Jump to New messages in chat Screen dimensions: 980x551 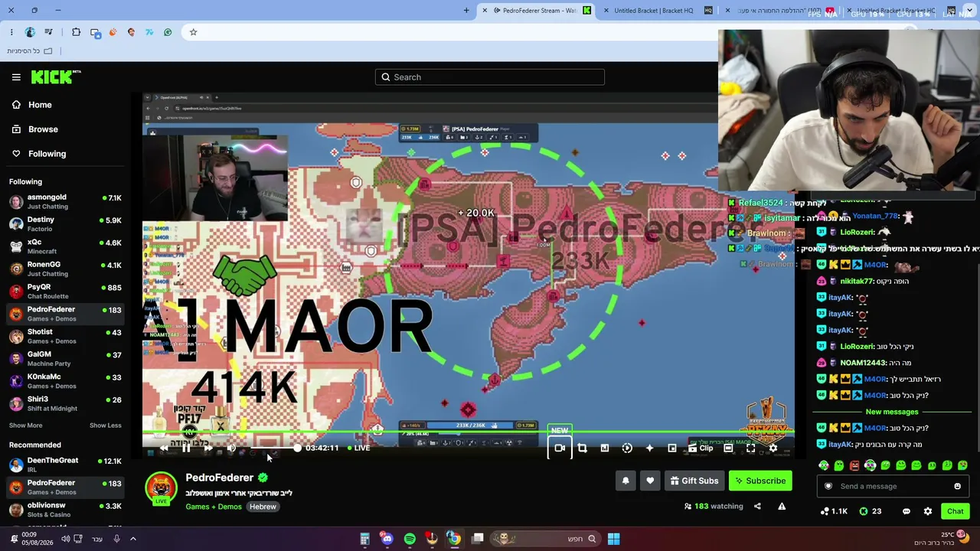point(892,412)
